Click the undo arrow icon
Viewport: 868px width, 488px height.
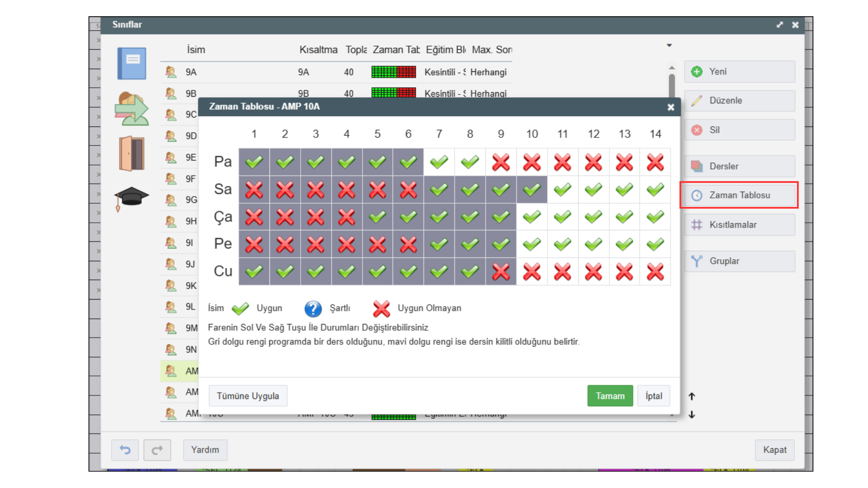tap(125, 450)
